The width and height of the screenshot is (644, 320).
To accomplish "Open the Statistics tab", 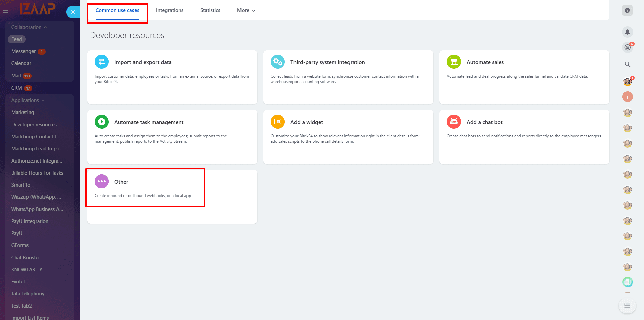I will [x=210, y=10].
